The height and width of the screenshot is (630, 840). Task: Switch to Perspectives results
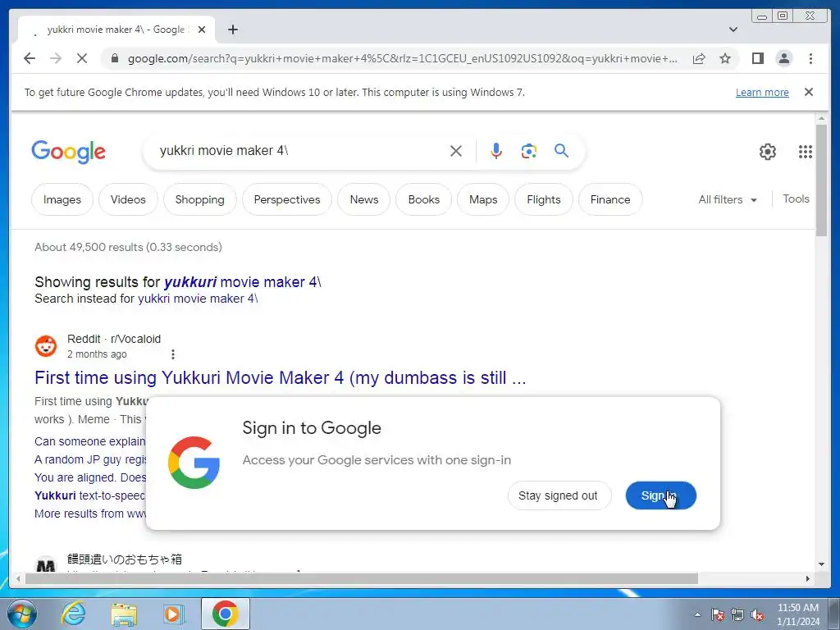pyautogui.click(x=287, y=199)
